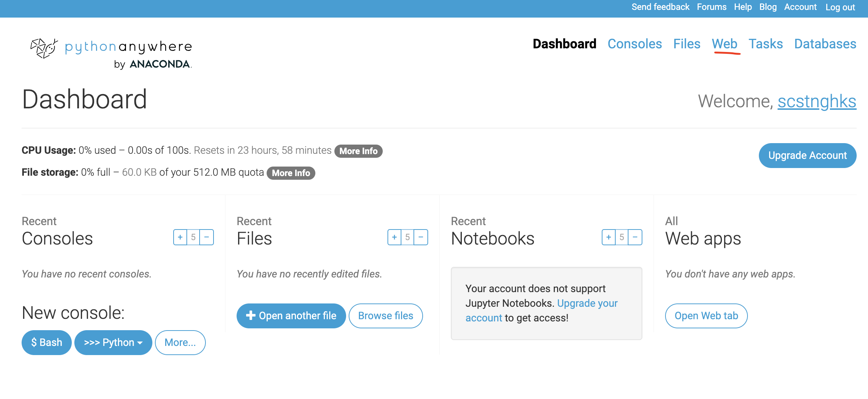The height and width of the screenshot is (399, 868).
Task: Click Log out in top bar
Action: click(x=840, y=7)
